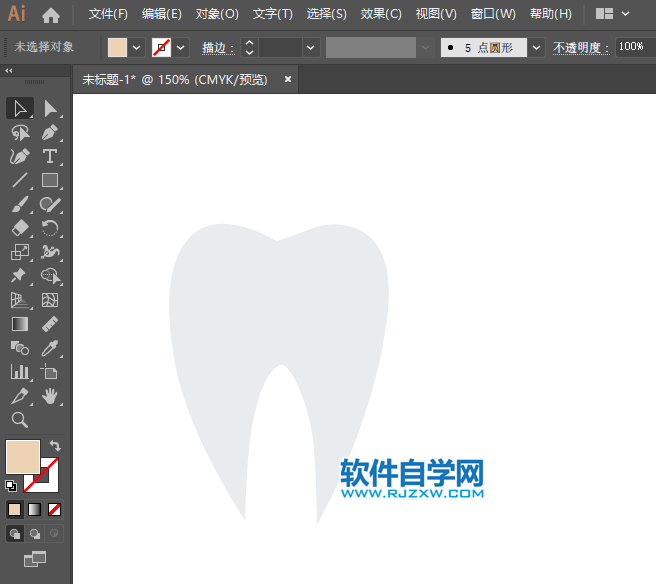Open the workspace layout switcher dropdown
The width and height of the screenshot is (656, 584).
(627, 14)
